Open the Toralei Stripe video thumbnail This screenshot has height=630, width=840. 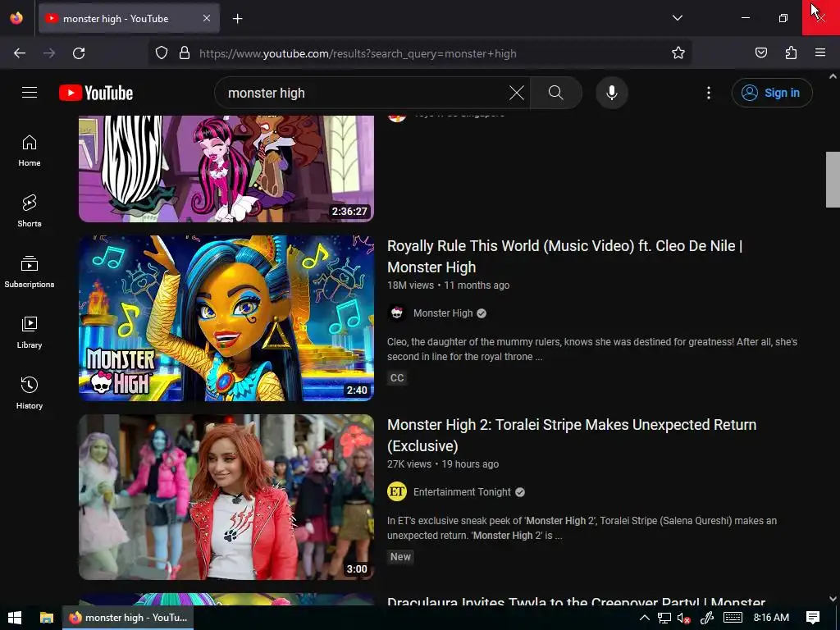(226, 497)
